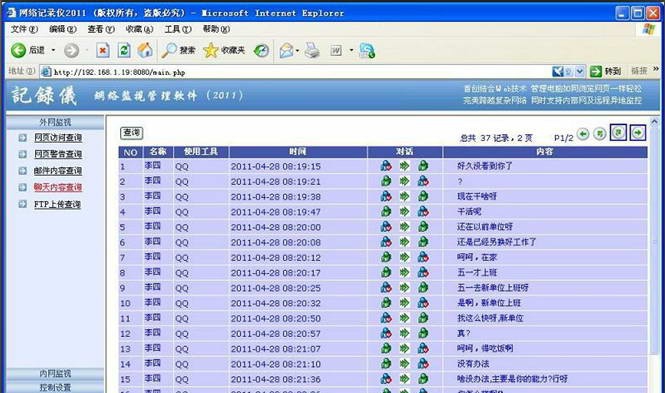
Task: Open dropdown arrow next to Word edit icon
Action: click(351, 50)
